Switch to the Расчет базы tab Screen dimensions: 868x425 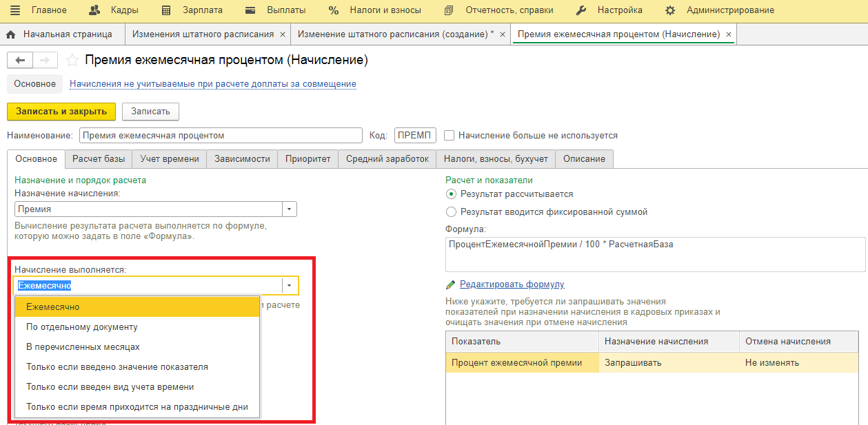pyautogui.click(x=99, y=159)
